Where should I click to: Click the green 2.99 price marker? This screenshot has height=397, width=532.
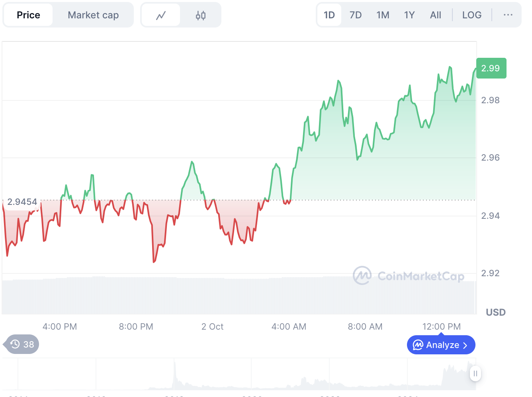pos(491,68)
